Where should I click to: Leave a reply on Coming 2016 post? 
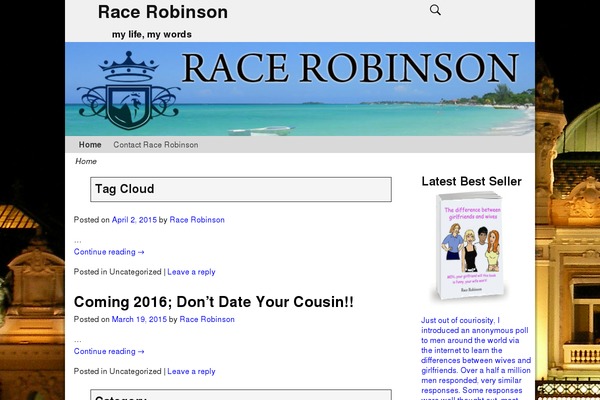191,371
